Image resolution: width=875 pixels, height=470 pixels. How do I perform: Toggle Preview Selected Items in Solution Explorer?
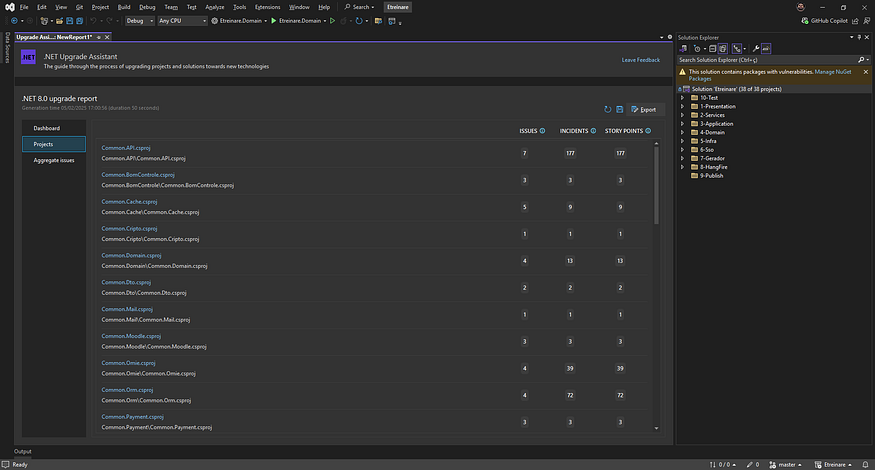point(766,49)
